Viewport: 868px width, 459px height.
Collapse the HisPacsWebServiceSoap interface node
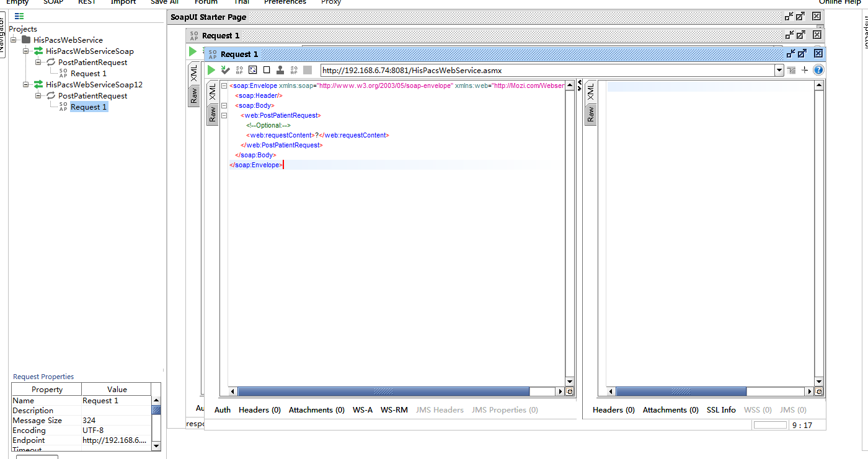coord(25,51)
